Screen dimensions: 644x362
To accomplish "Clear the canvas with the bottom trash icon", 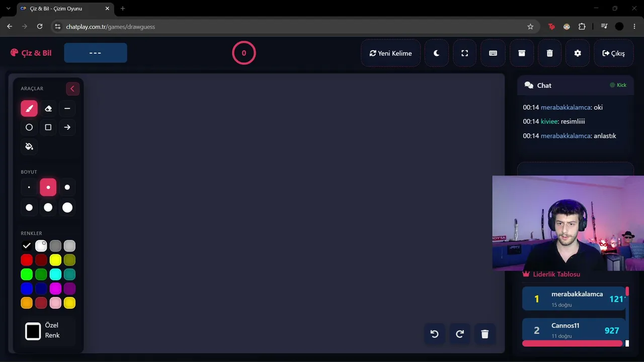I will click(x=485, y=334).
